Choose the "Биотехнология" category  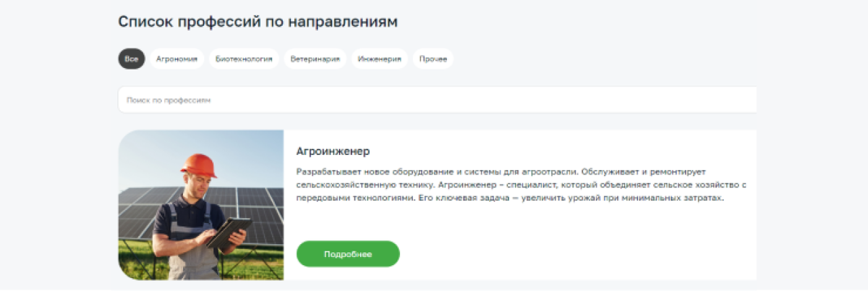(x=244, y=59)
